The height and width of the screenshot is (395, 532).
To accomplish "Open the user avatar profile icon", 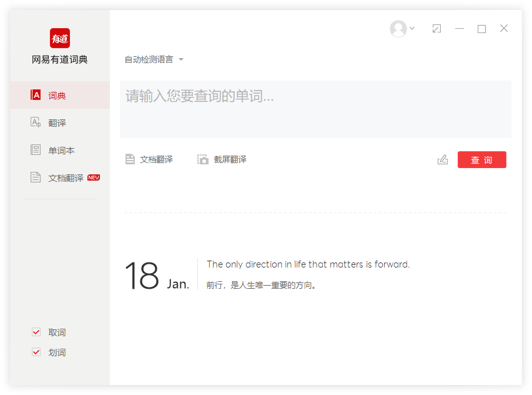I will [398, 29].
